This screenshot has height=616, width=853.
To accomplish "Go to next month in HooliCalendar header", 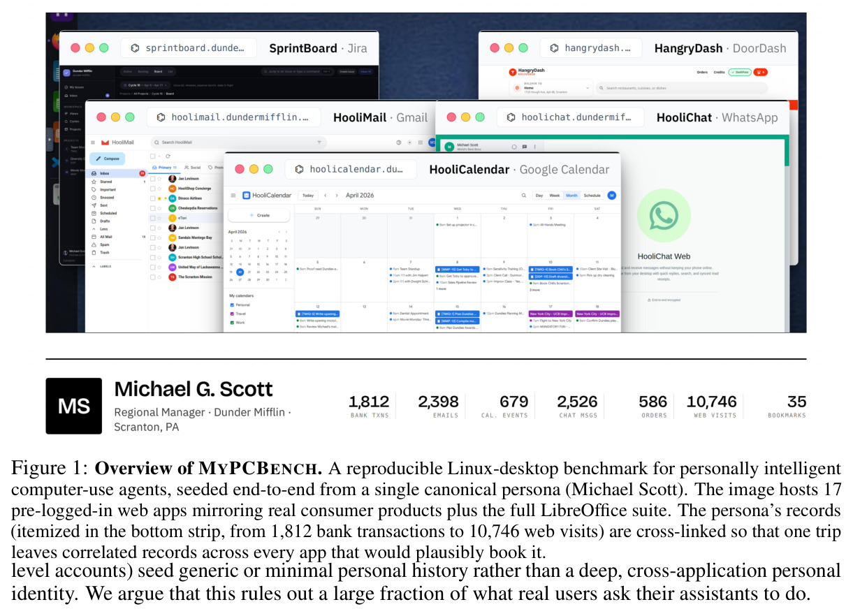I will [x=337, y=196].
